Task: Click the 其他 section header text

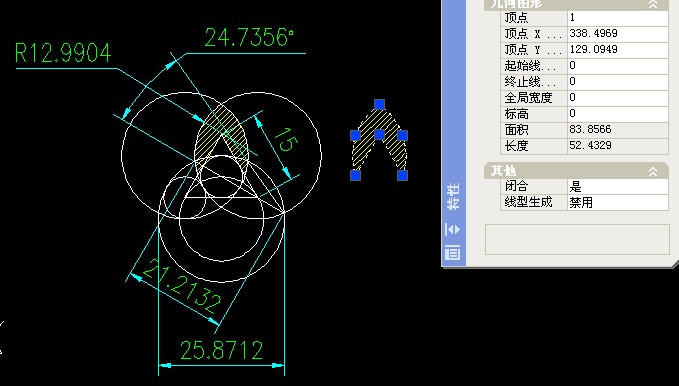Action: click(x=504, y=171)
